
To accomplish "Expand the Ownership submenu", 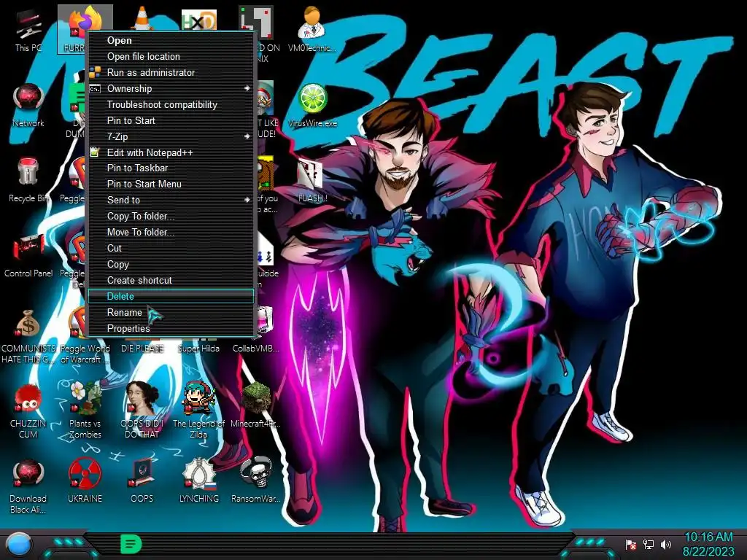I will pyautogui.click(x=171, y=88).
